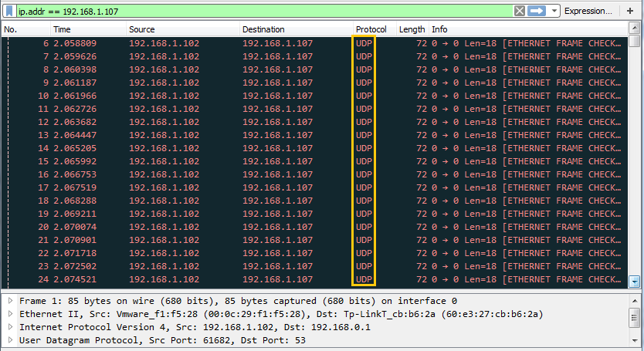Add a filter button with plus

(x=630, y=11)
